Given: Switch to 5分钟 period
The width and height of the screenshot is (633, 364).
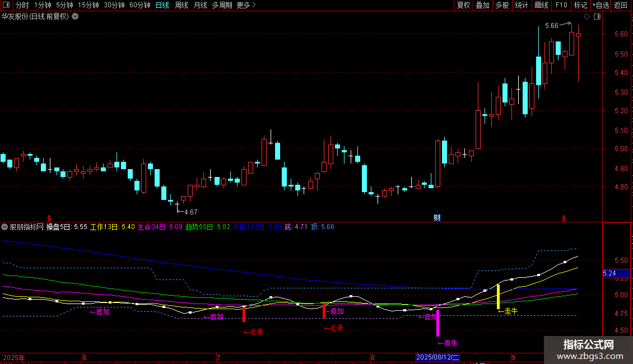Looking at the screenshot, I should point(64,5).
